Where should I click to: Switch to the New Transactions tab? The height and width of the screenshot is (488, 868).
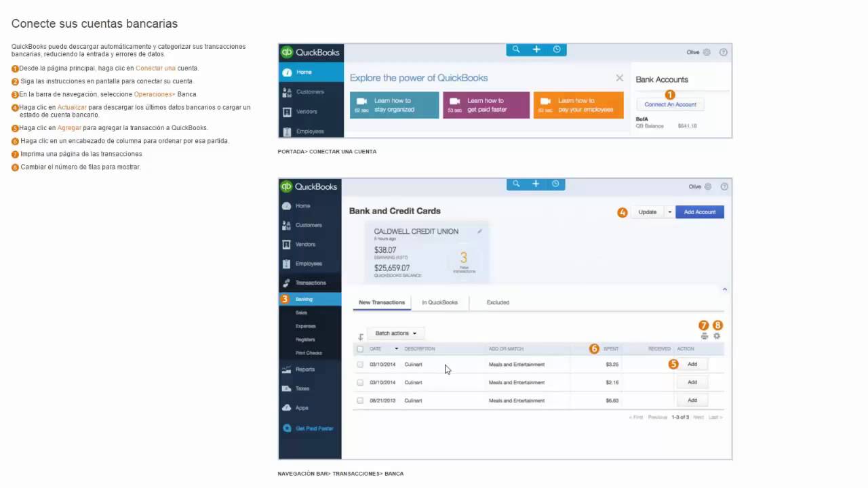tap(382, 302)
